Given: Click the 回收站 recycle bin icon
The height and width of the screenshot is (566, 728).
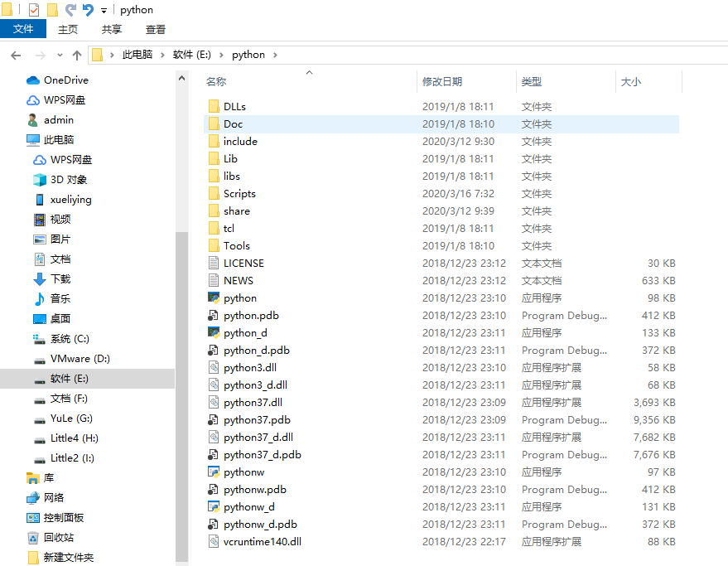Looking at the screenshot, I should click(33, 538).
